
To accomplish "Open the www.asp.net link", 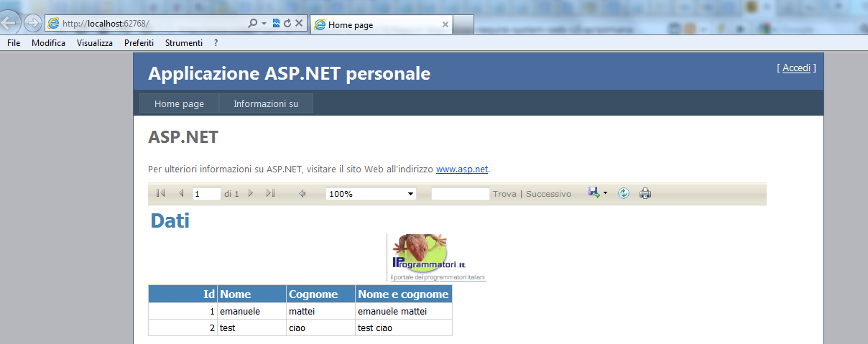I will 462,169.
